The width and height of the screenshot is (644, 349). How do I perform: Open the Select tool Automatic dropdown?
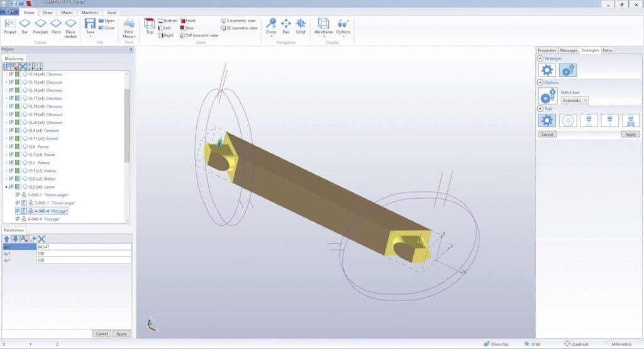coord(574,100)
